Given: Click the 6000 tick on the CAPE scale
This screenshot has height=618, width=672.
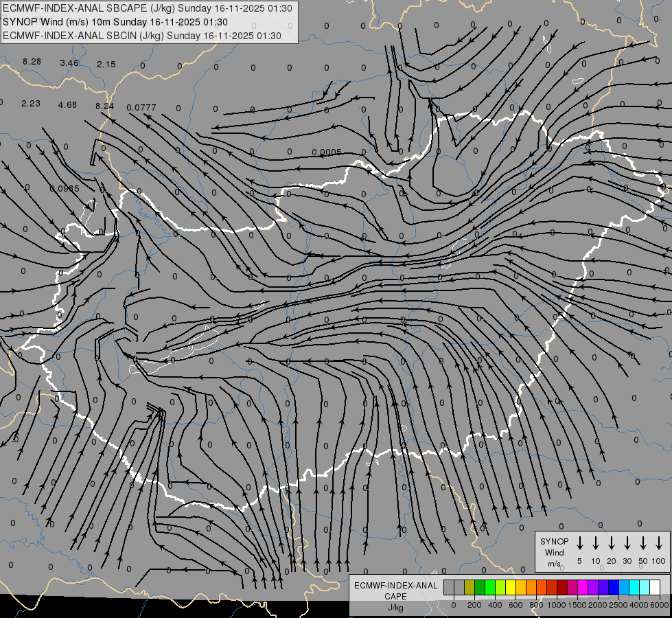Looking at the screenshot, I should [x=660, y=605].
